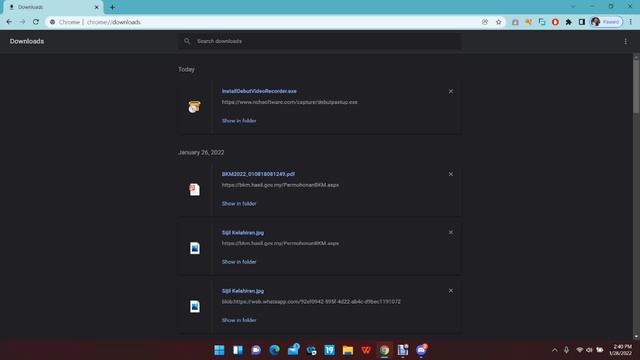Open the Wi-Fi network tray icon
The height and width of the screenshot is (360, 640).
point(580,350)
